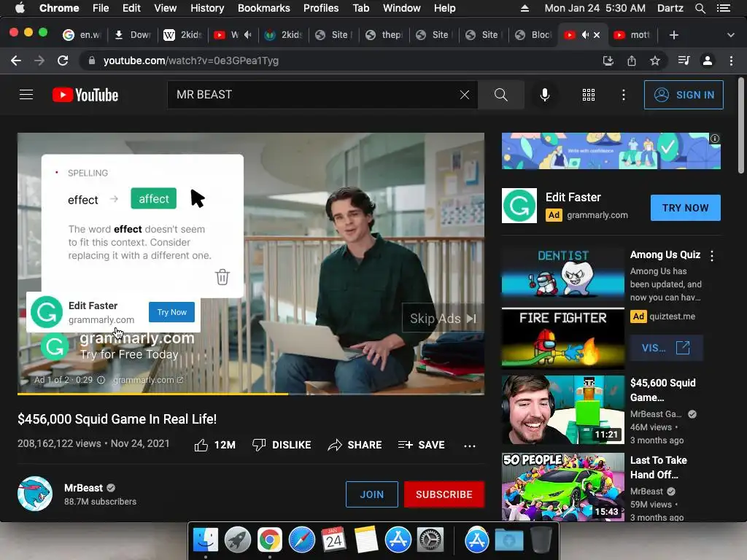This screenshot has width=747, height=560.
Task: Open the YouTube apps grid
Action: (589, 95)
